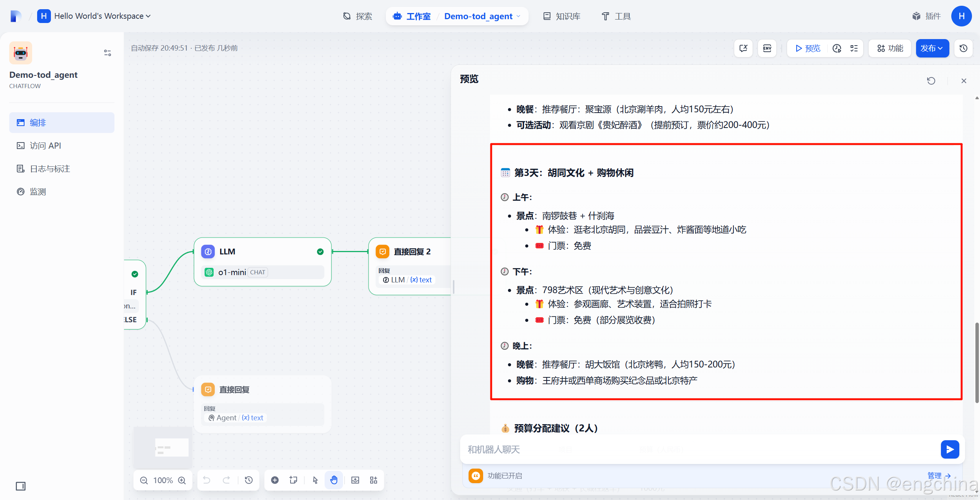Toggle hand pan mode in toolbar

[x=334, y=480]
